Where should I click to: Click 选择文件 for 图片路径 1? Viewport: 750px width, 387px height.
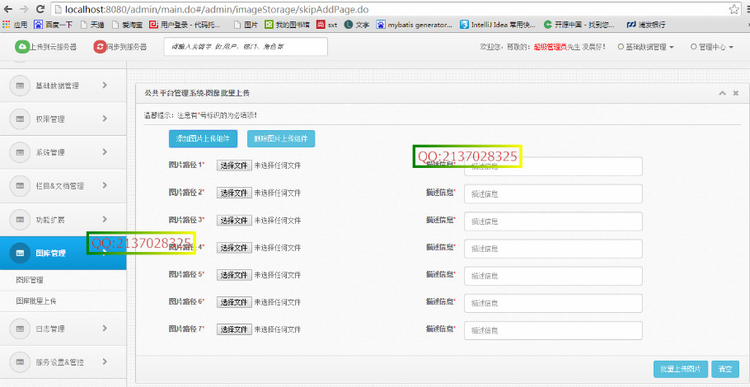pos(234,166)
